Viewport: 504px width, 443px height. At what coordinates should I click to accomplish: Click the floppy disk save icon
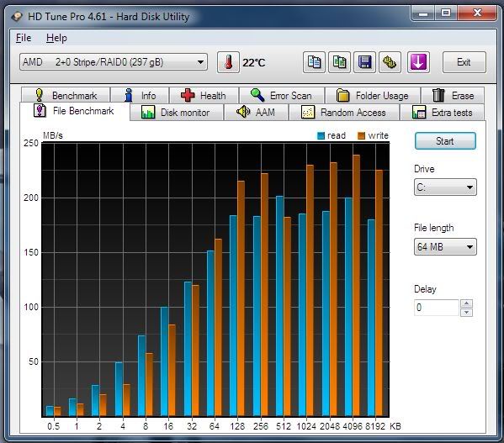pos(364,62)
